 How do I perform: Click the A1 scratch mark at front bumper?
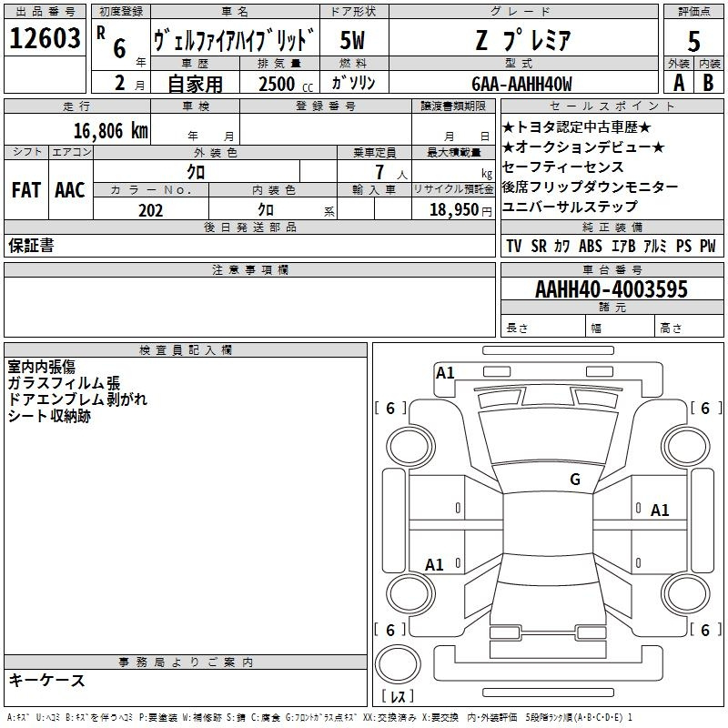(x=445, y=372)
